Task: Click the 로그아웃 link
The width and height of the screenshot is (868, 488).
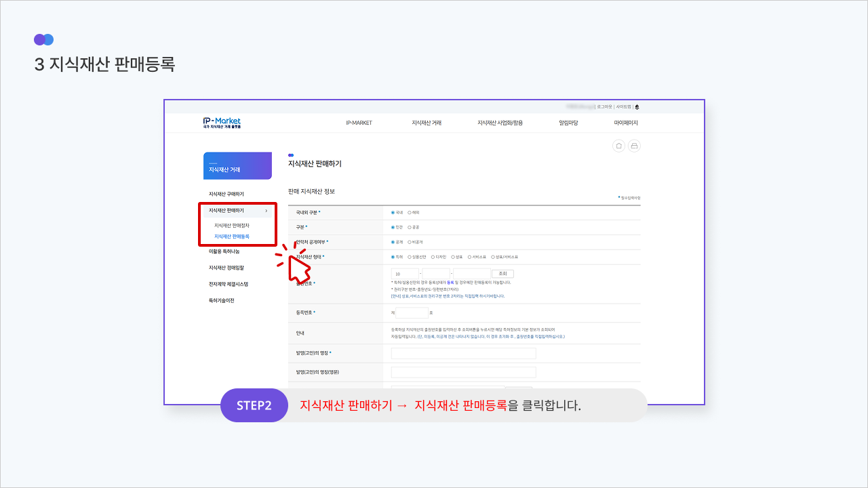Action: pos(605,106)
